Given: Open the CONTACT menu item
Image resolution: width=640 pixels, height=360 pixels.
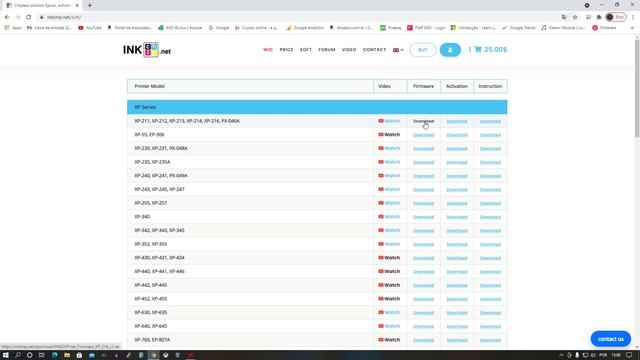Looking at the screenshot, I should pyautogui.click(x=374, y=50).
